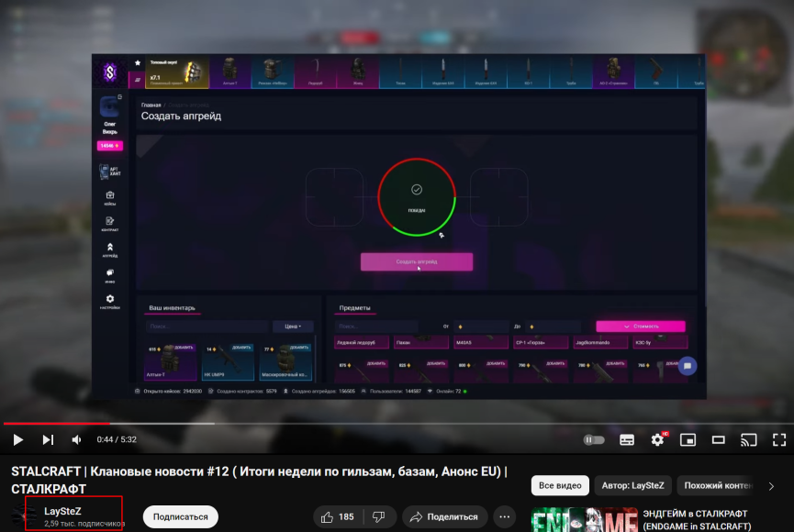Click the Олег Вихрь profile avatar in video
Viewport: 794px width, 532px height.
coord(108,107)
